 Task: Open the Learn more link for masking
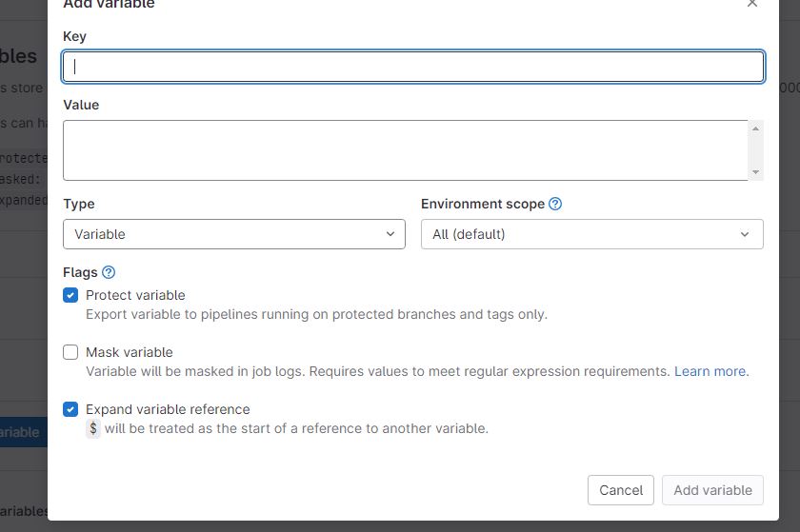click(x=710, y=371)
